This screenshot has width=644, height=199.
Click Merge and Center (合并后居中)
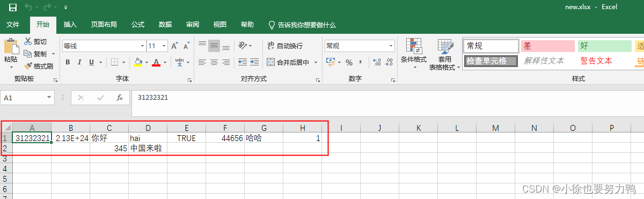point(288,62)
